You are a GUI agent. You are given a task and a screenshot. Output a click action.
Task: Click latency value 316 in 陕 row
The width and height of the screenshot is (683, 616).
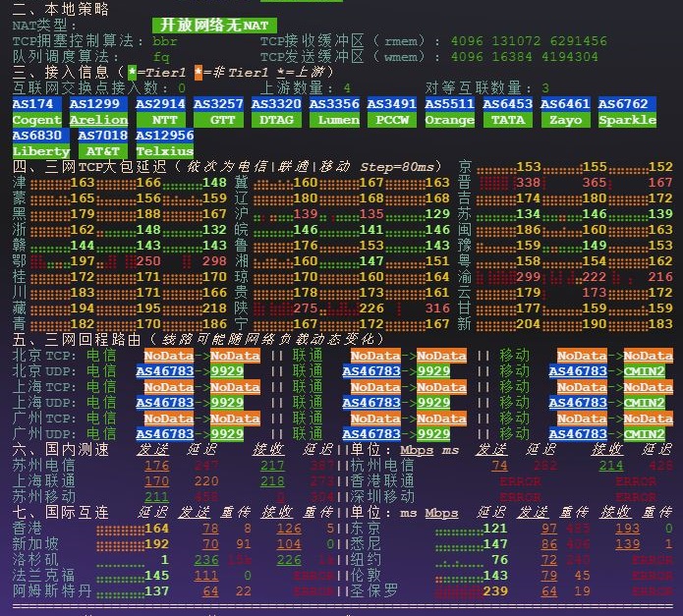(437, 308)
